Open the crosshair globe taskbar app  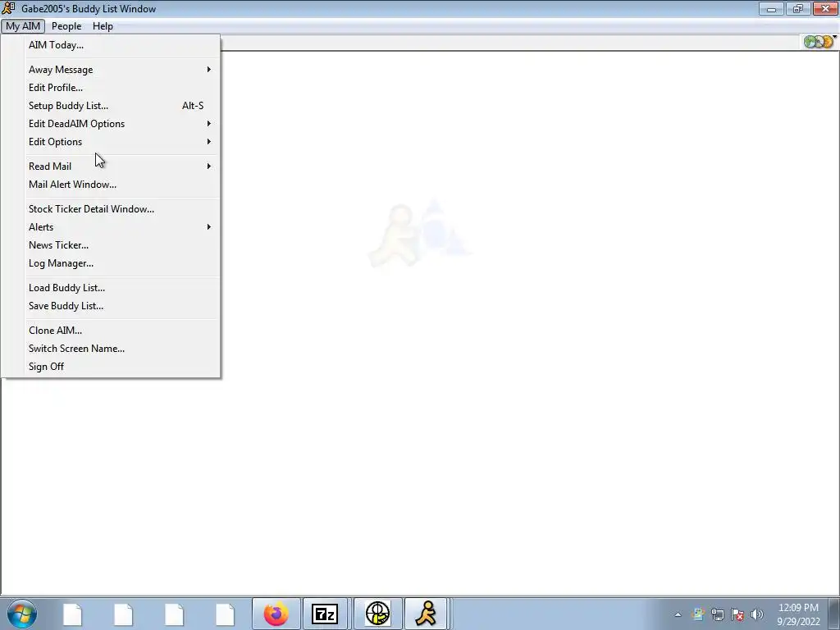377,614
